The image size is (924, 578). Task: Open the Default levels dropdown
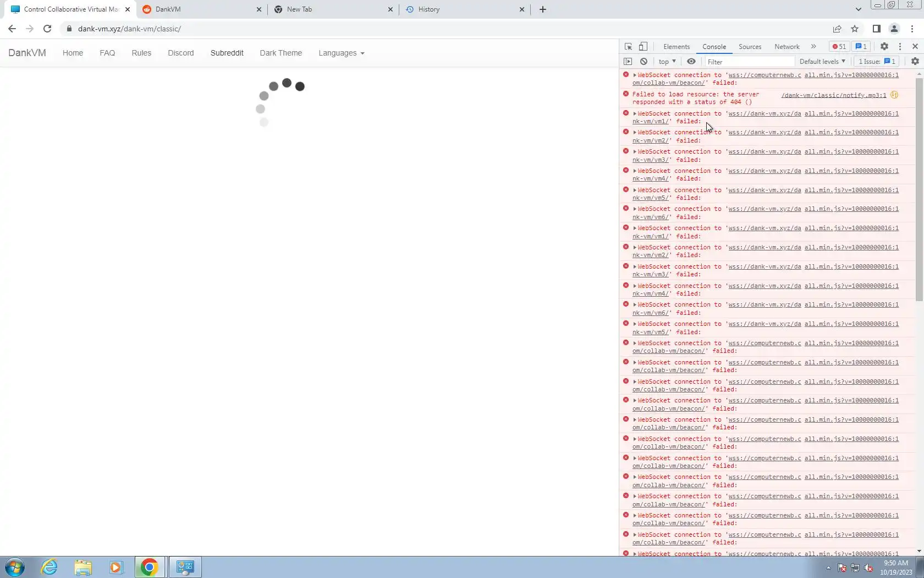[x=822, y=62]
